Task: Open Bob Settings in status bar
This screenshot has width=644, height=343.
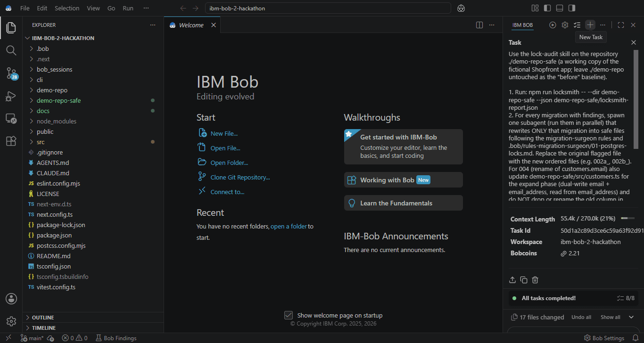Action: coord(604,338)
